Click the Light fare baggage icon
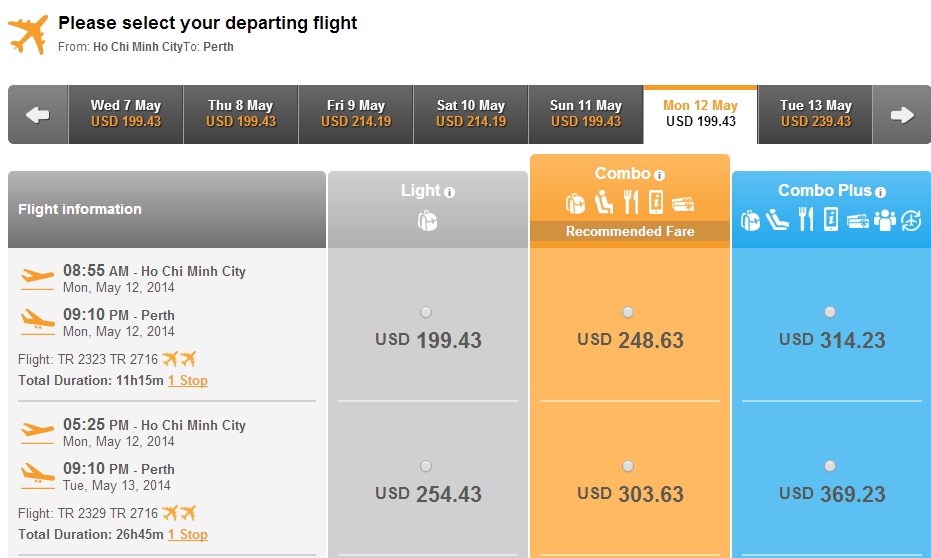931x558 pixels. coord(428,221)
